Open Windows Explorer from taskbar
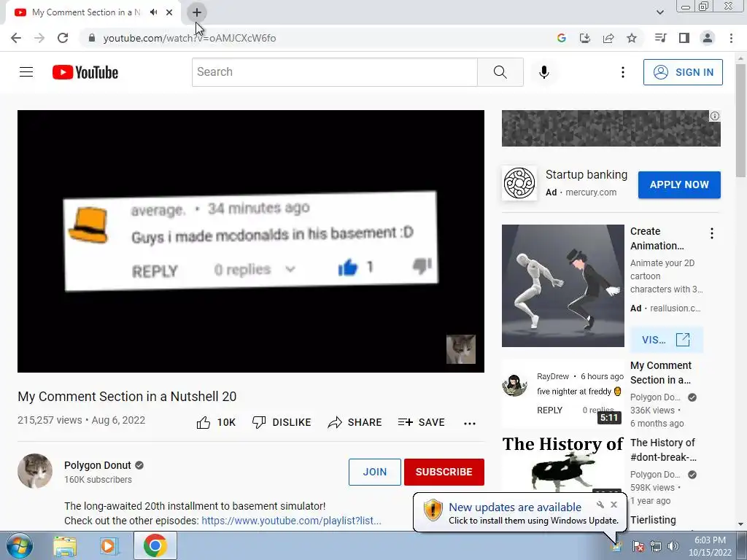The height and width of the screenshot is (560, 747). click(64, 546)
